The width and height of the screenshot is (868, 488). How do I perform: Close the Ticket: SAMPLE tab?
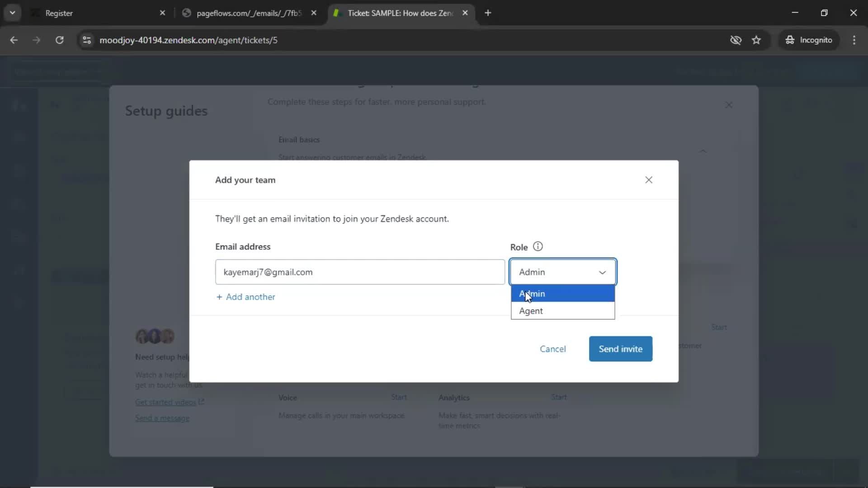pyautogui.click(x=465, y=13)
